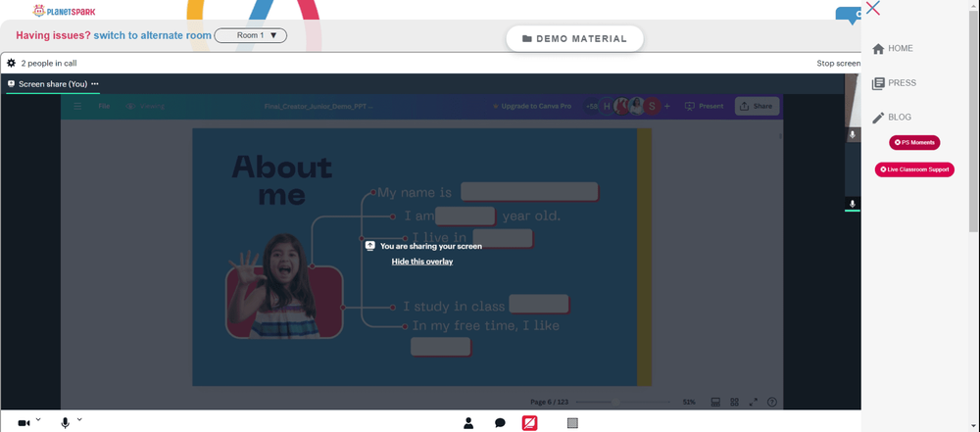Click the PlanetSpark logo

pyautogui.click(x=65, y=11)
